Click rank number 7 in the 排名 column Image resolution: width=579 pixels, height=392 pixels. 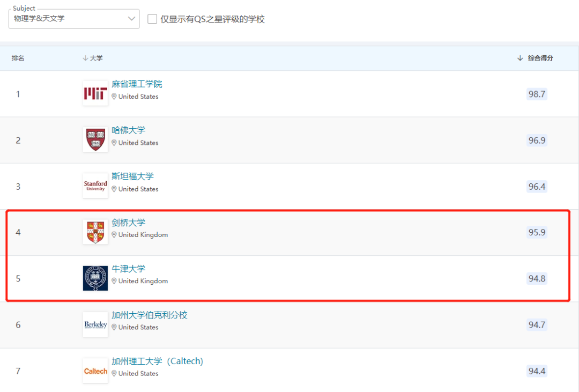point(18,371)
